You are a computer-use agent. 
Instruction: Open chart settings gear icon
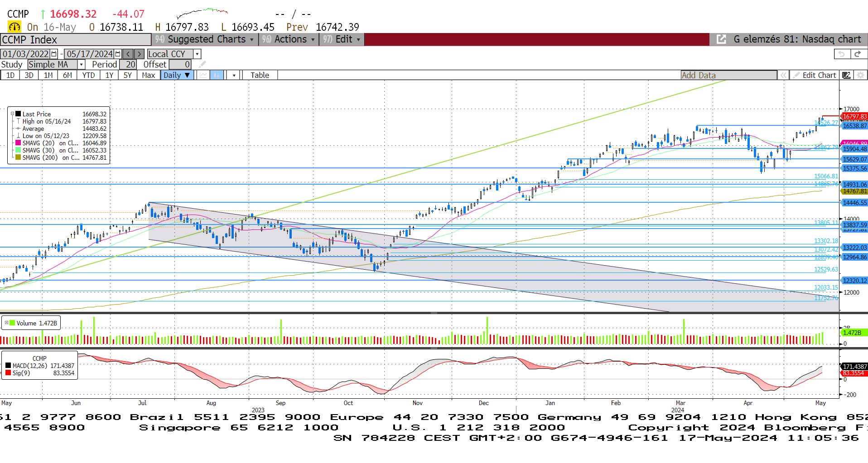860,75
